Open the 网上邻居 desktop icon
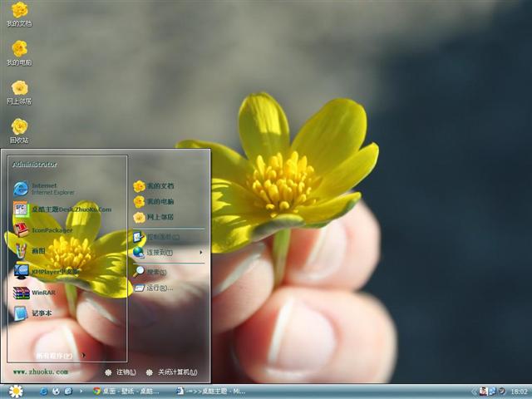Image resolution: width=532 pixels, height=399 pixels. coord(19,92)
